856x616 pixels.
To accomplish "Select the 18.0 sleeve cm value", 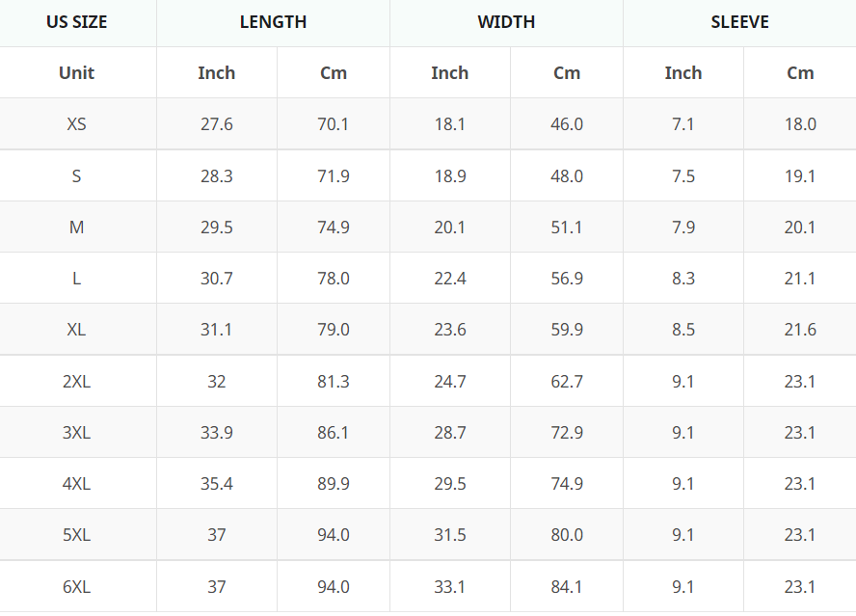I will (800, 124).
